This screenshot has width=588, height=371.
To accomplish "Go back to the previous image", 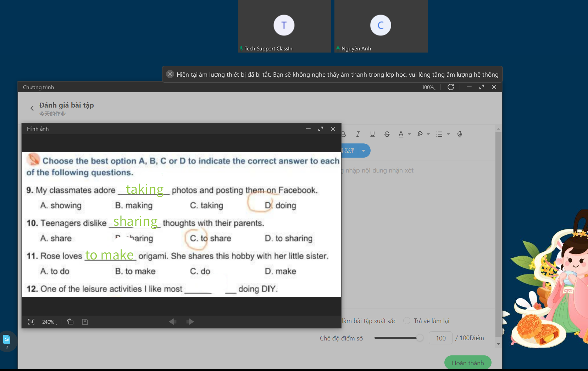I will click(173, 322).
